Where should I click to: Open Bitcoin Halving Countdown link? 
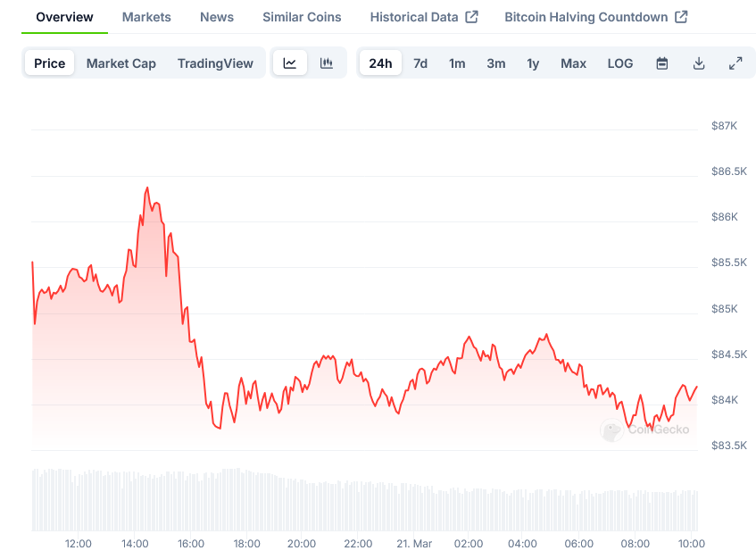(x=595, y=17)
